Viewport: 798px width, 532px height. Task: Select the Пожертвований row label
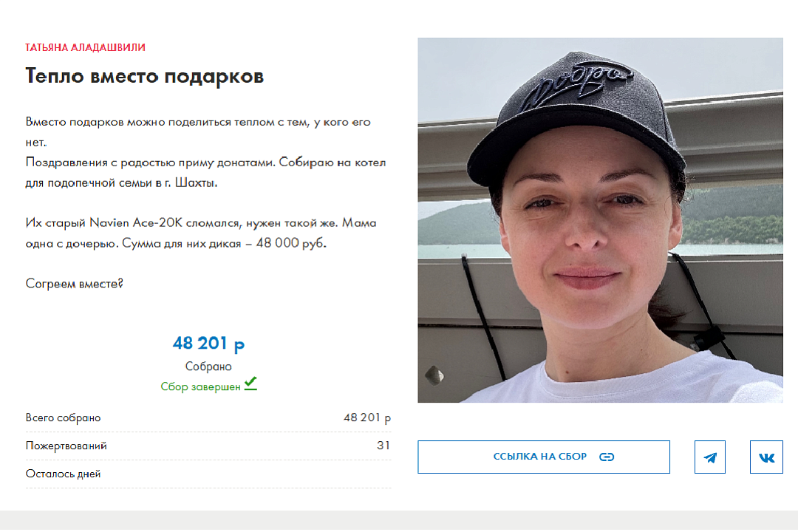pos(66,446)
